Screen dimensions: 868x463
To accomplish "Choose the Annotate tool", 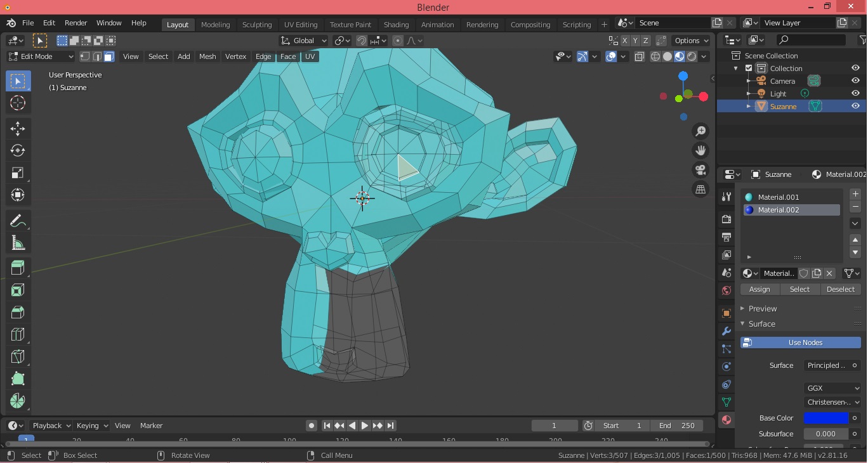I will [x=18, y=221].
